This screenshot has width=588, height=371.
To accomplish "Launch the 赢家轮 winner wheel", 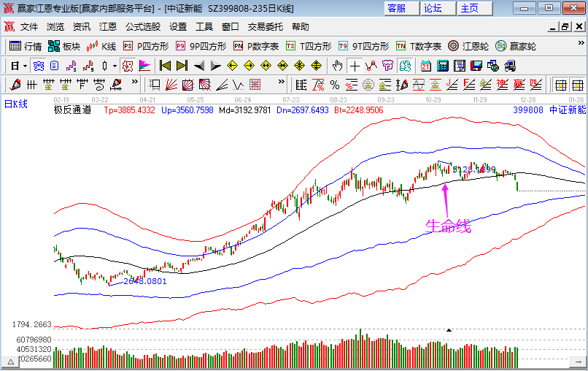I will pos(516,46).
